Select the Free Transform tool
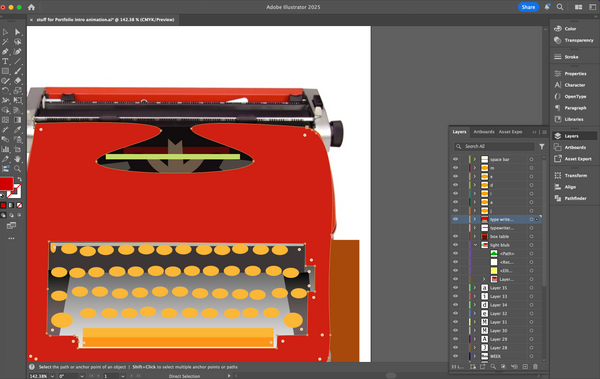 18,100
